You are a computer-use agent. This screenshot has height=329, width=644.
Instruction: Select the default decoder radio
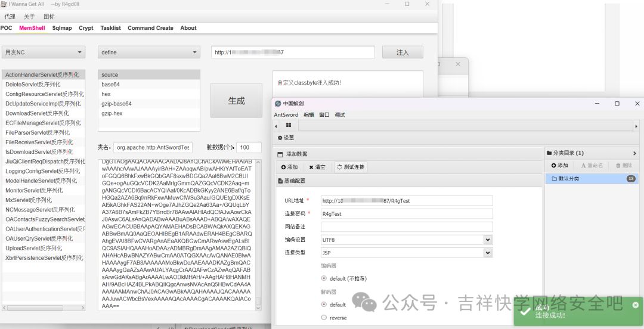[x=324, y=305]
